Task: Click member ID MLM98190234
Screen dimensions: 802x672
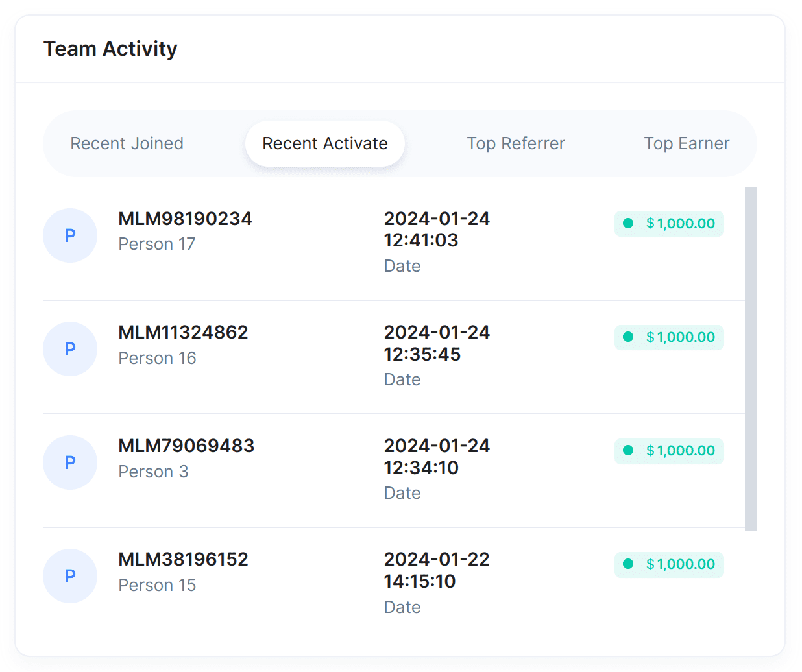Action: pyautogui.click(x=185, y=219)
